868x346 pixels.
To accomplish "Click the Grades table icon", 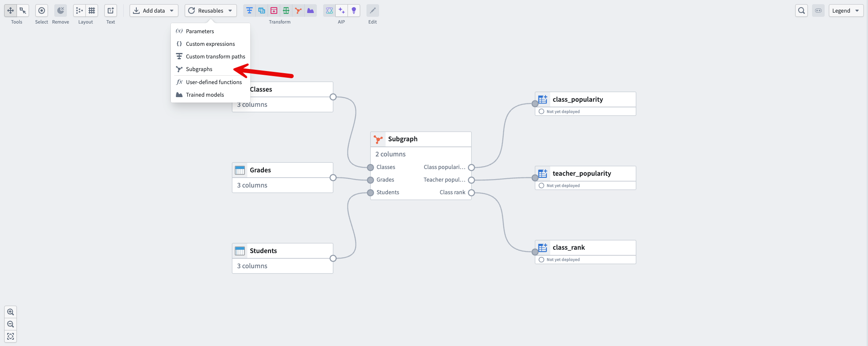I will click(240, 170).
